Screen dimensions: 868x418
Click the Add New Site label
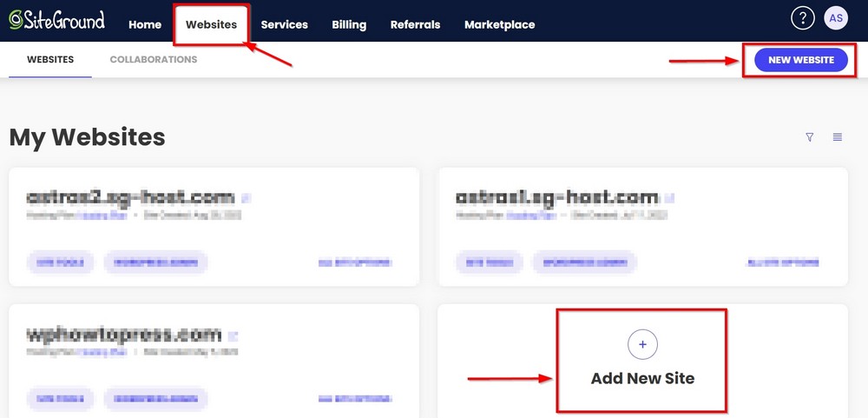coord(642,379)
